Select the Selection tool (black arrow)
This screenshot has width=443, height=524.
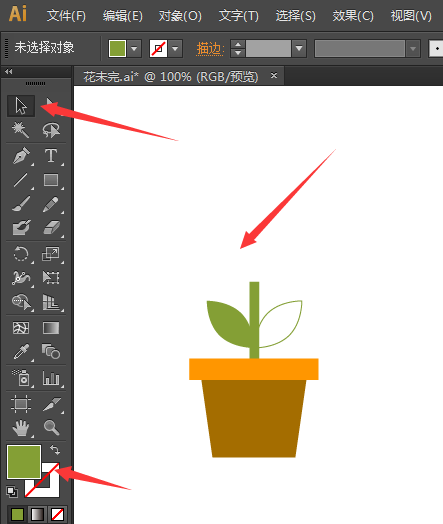pos(21,106)
